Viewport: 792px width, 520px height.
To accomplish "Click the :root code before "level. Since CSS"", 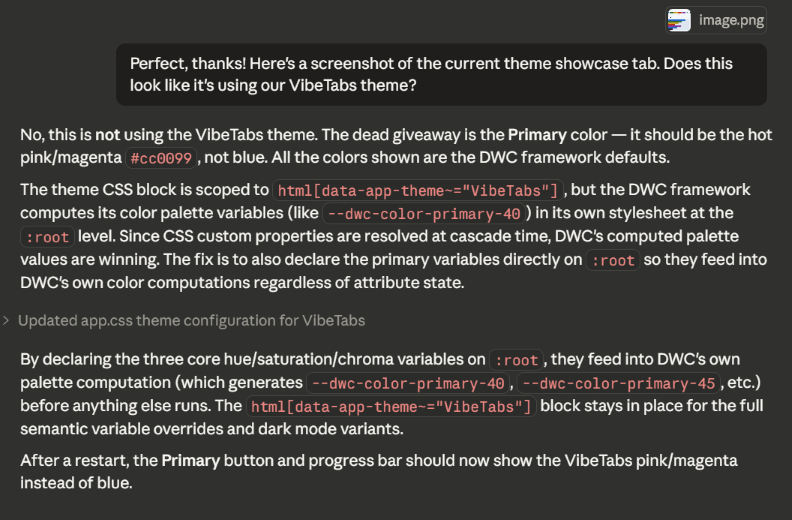I will 47,237.
